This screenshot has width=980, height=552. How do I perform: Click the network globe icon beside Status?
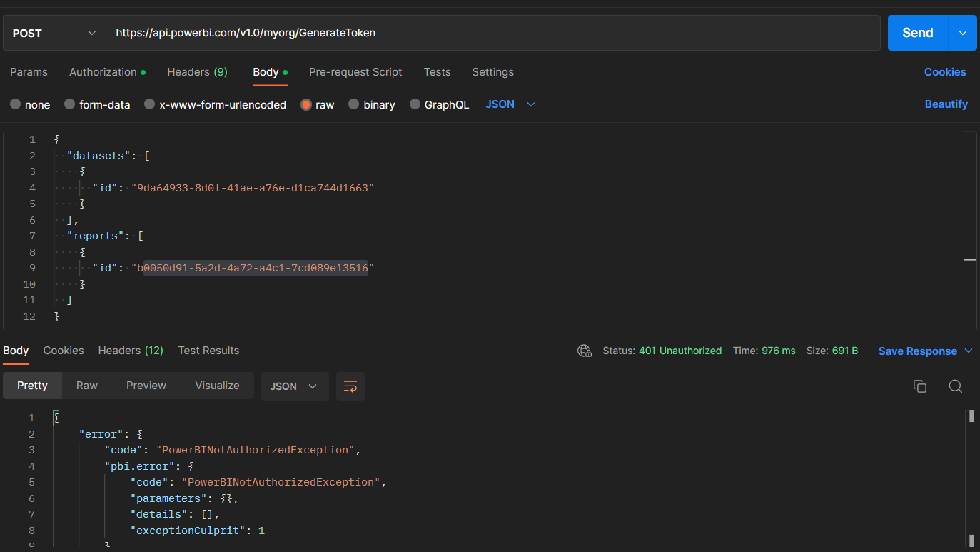(585, 351)
